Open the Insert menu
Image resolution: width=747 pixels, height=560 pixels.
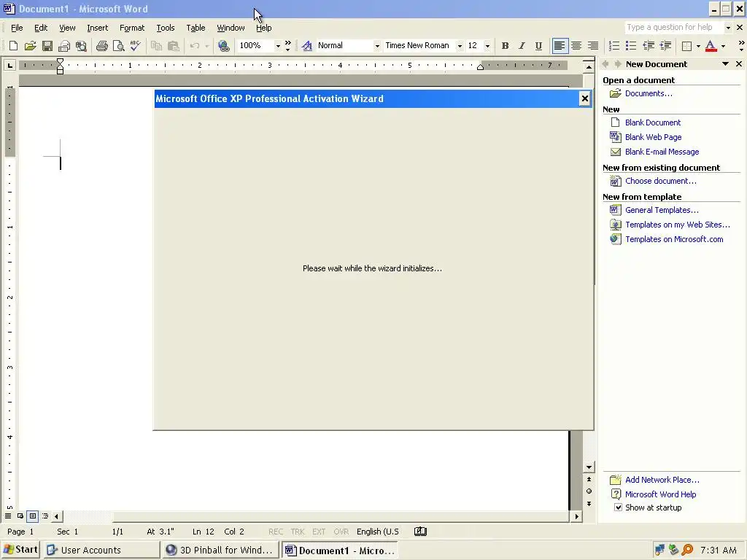click(x=97, y=28)
